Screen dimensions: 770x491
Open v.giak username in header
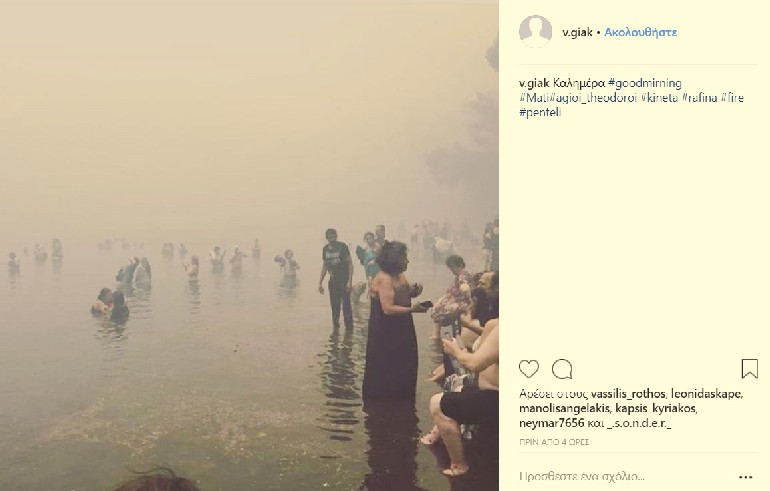coord(577,32)
